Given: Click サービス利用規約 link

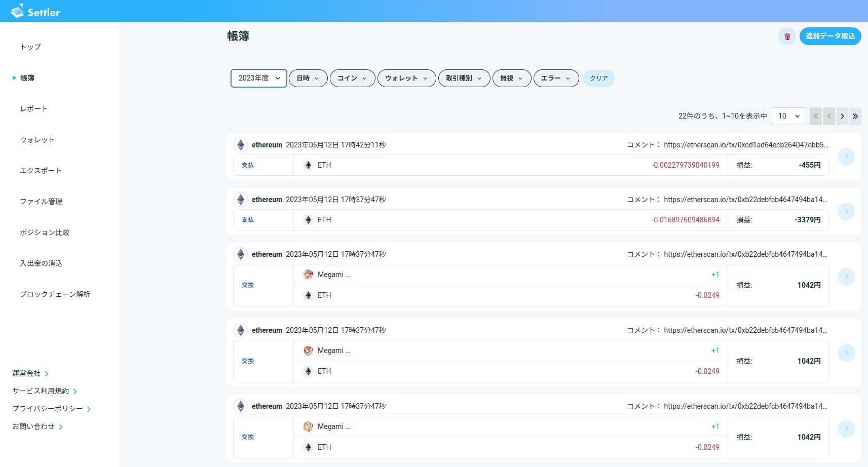Looking at the screenshot, I should pyautogui.click(x=44, y=391).
